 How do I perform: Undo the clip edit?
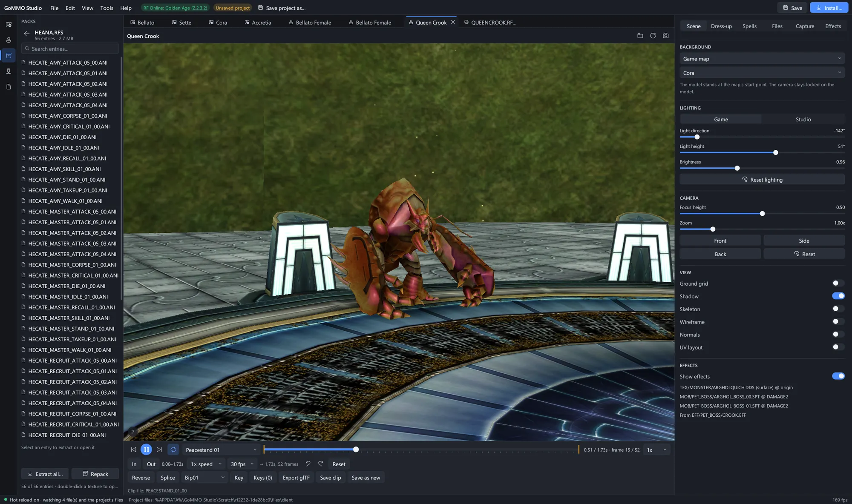click(x=308, y=464)
